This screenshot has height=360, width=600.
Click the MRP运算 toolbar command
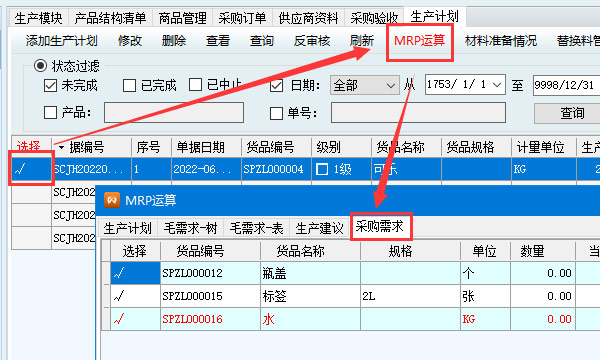[x=419, y=40]
